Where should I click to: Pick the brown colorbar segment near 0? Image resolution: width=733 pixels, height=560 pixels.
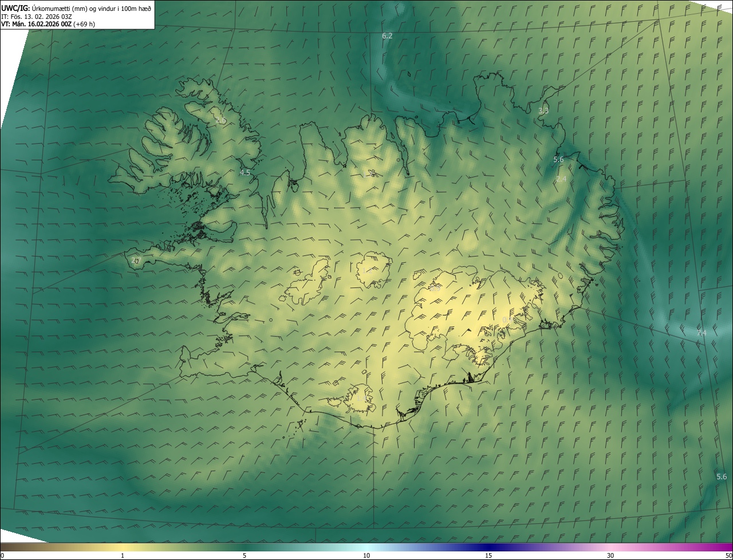pos(7,547)
